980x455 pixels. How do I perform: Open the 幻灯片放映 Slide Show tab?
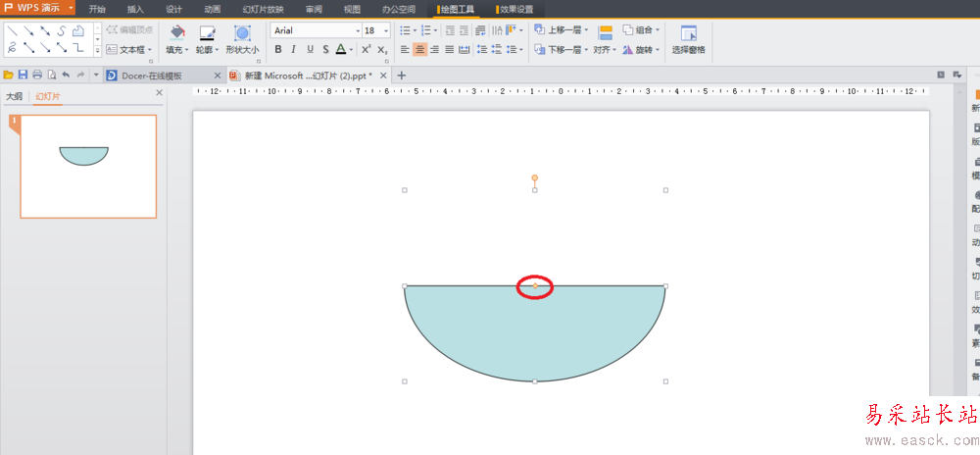pos(263,10)
